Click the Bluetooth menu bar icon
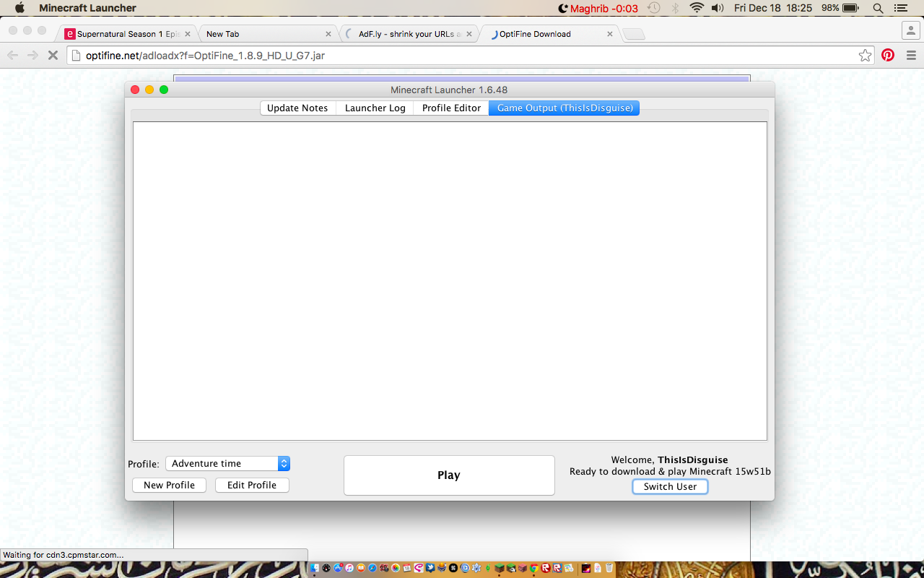The height and width of the screenshot is (578, 924). tap(676, 8)
